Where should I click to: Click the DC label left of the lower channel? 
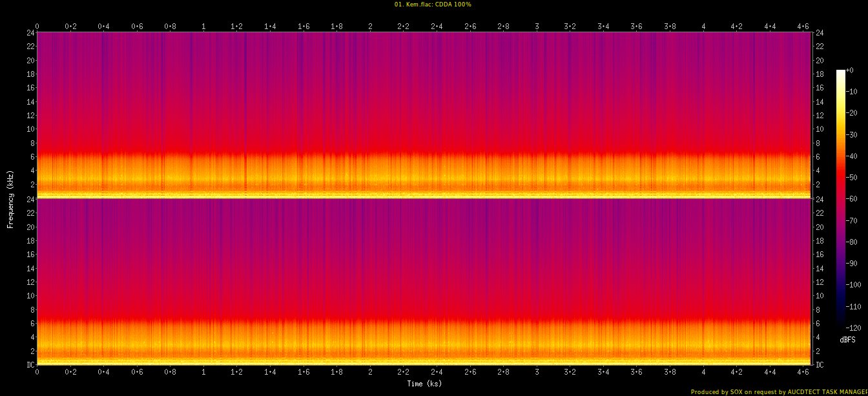[29, 365]
